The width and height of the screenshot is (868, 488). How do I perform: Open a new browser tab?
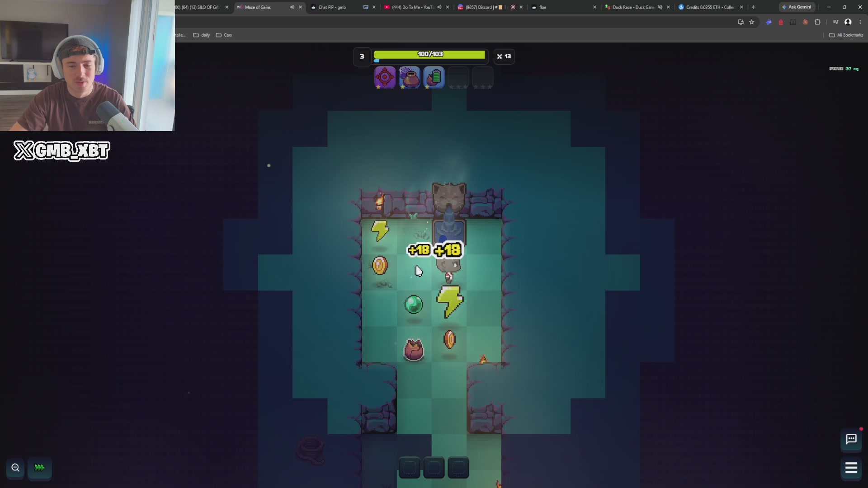coord(754,7)
